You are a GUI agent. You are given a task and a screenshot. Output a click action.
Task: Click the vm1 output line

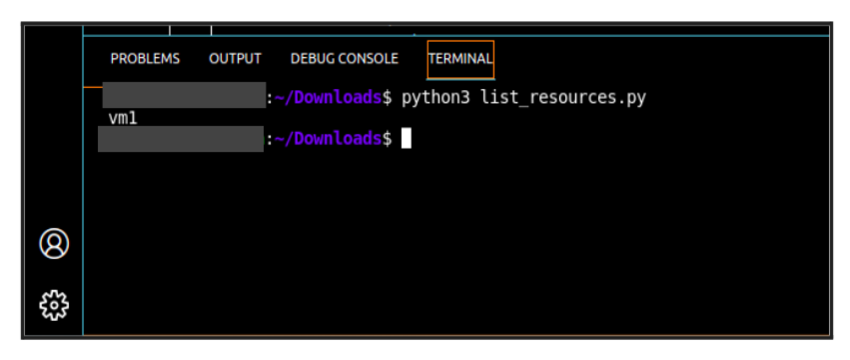123,118
